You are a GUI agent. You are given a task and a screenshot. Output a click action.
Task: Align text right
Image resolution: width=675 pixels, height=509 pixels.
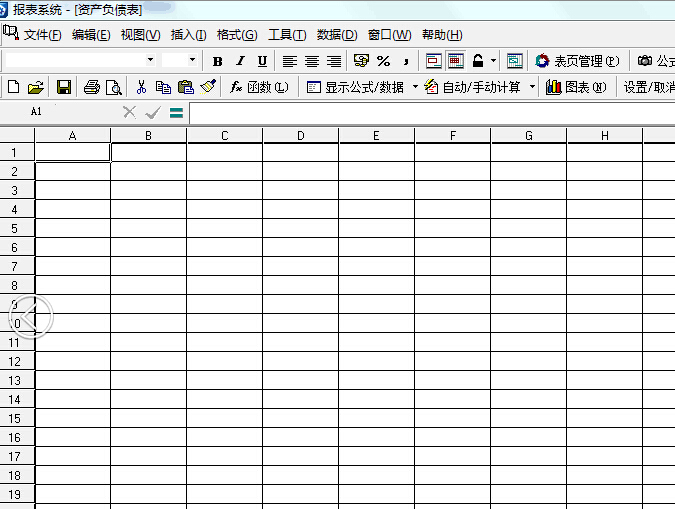click(334, 61)
